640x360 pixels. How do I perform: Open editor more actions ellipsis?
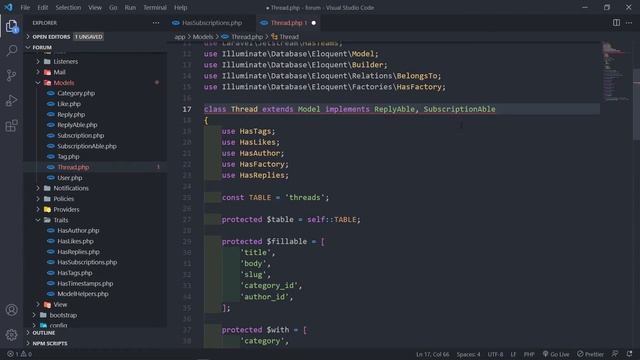pyautogui.click(x=629, y=23)
